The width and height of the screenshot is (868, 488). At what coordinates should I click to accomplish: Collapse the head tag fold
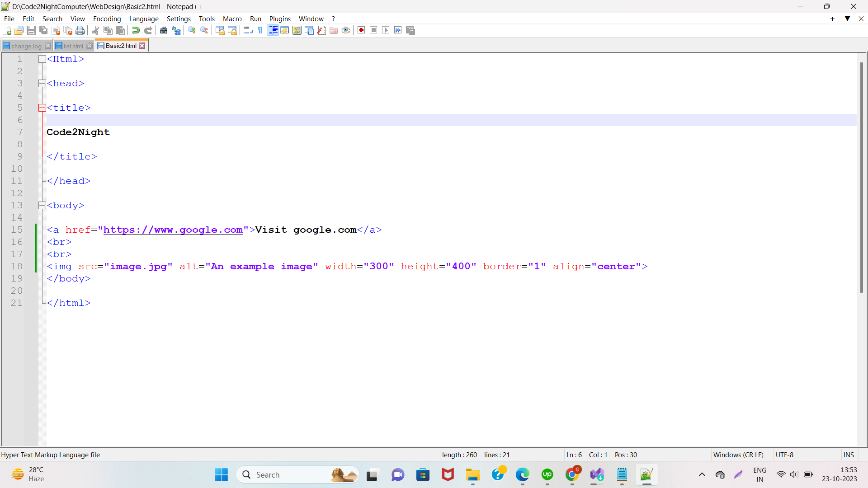42,83
